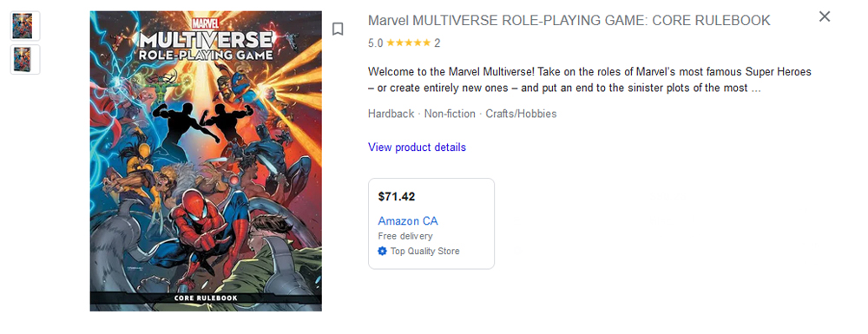Open the large Marvel Multiverse cover image
The width and height of the screenshot is (868, 334).
206,160
